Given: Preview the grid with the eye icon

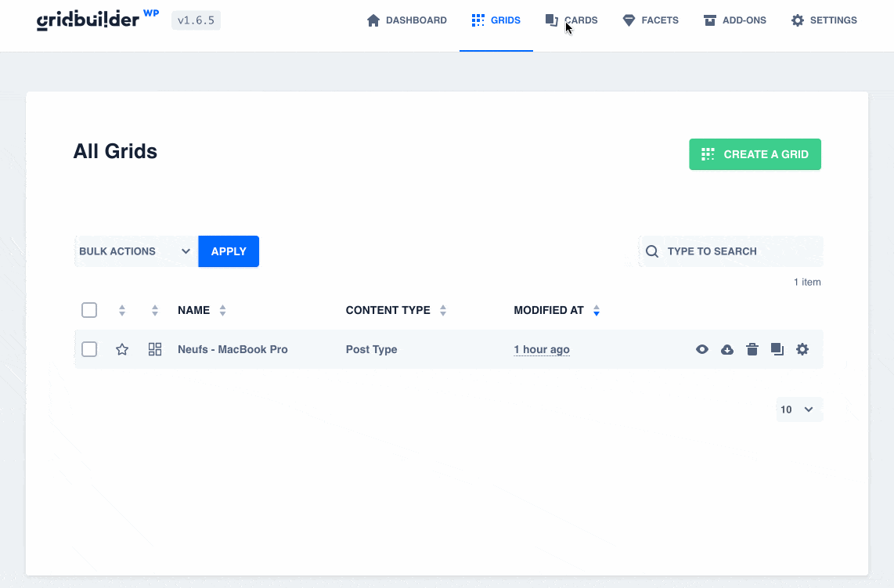Looking at the screenshot, I should click(x=702, y=350).
